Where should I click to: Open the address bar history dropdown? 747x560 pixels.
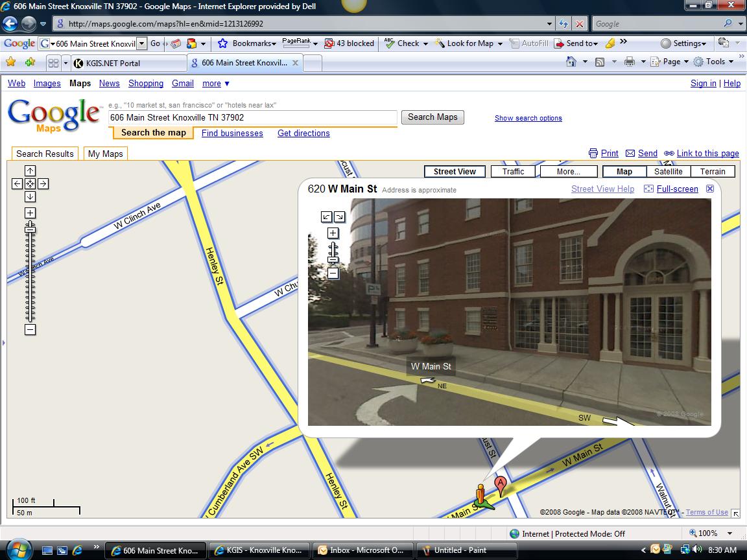pos(549,23)
